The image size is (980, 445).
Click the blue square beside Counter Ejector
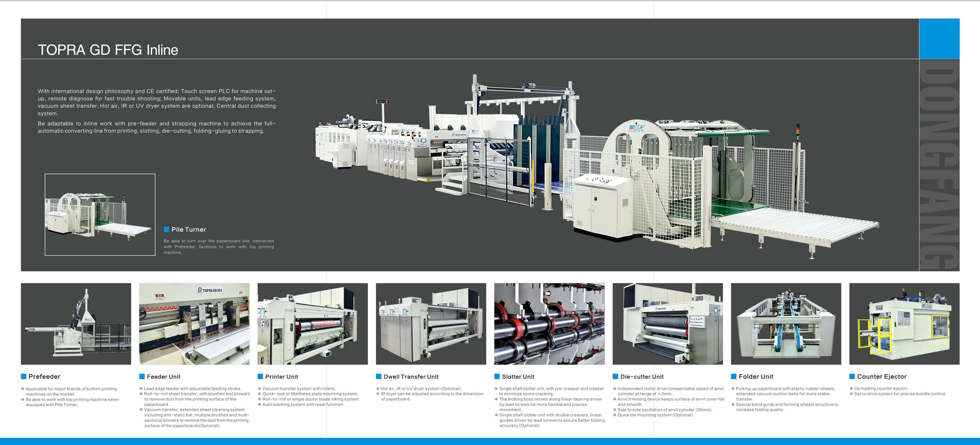pos(852,377)
